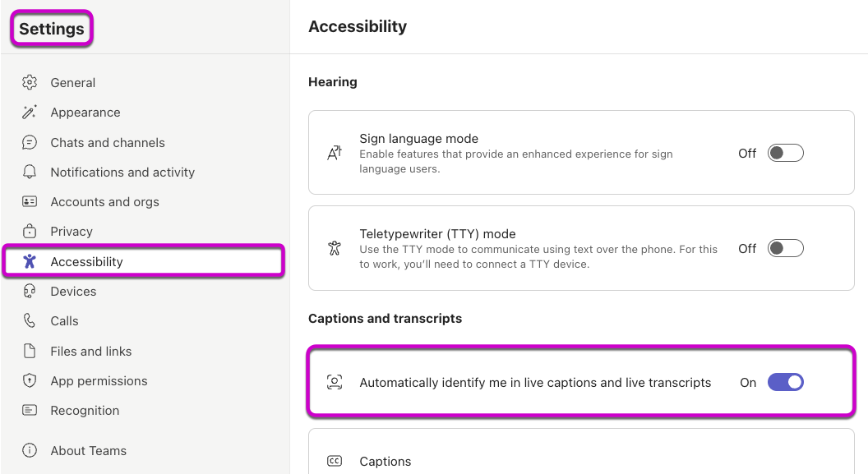Click the Recognition icon in sidebar
The height and width of the screenshot is (474, 868).
pyautogui.click(x=30, y=410)
